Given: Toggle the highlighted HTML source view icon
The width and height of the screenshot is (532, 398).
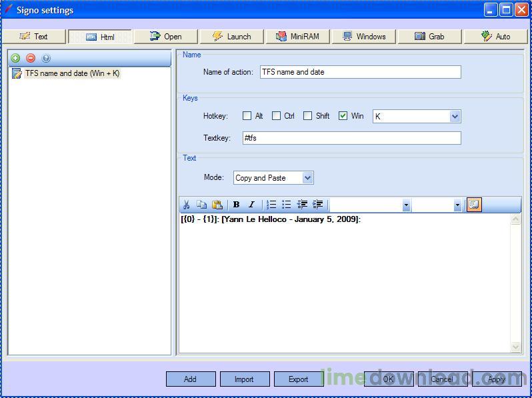Looking at the screenshot, I should pos(474,205).
